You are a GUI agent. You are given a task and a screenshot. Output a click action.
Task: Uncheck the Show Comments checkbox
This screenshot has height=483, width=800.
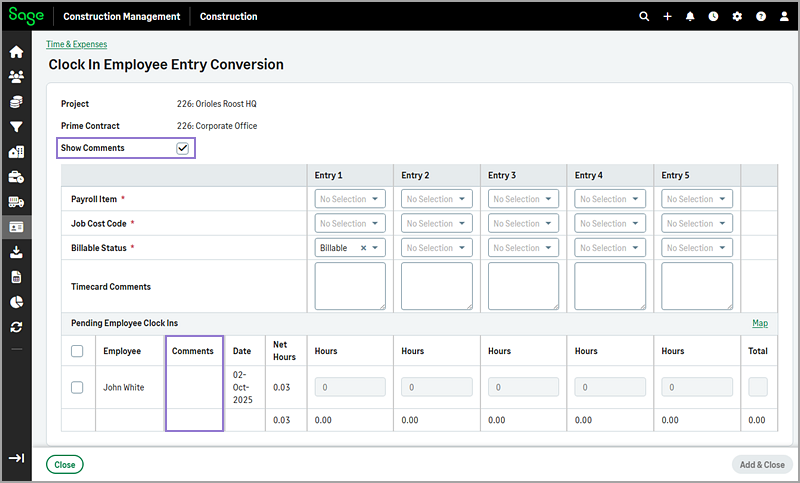[182, 148]
